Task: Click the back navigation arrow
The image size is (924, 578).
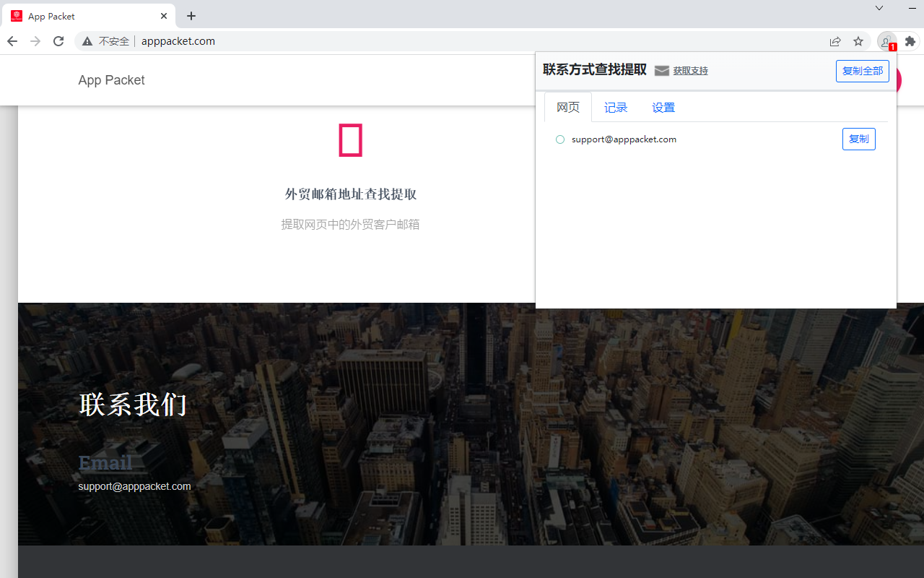Action: [x=12, y=41]
